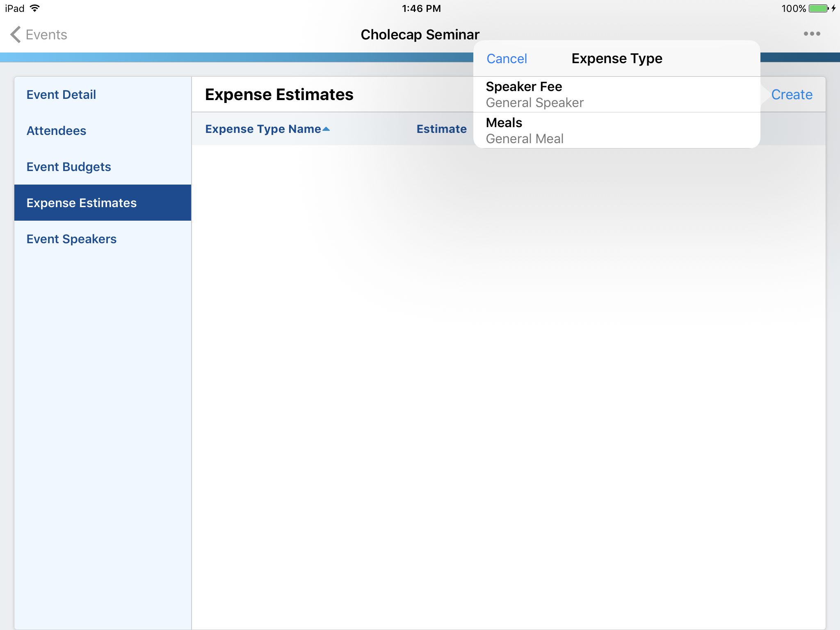Tap the battery icon in status bar
Screen dimensions: 840x630
point(818,9)
